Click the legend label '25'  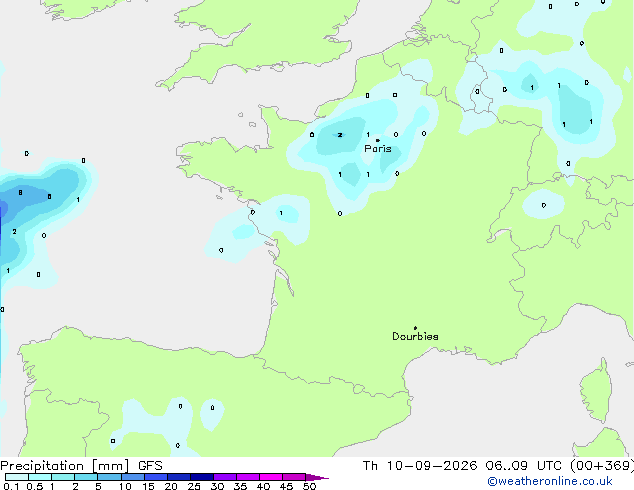pos(194,486)
